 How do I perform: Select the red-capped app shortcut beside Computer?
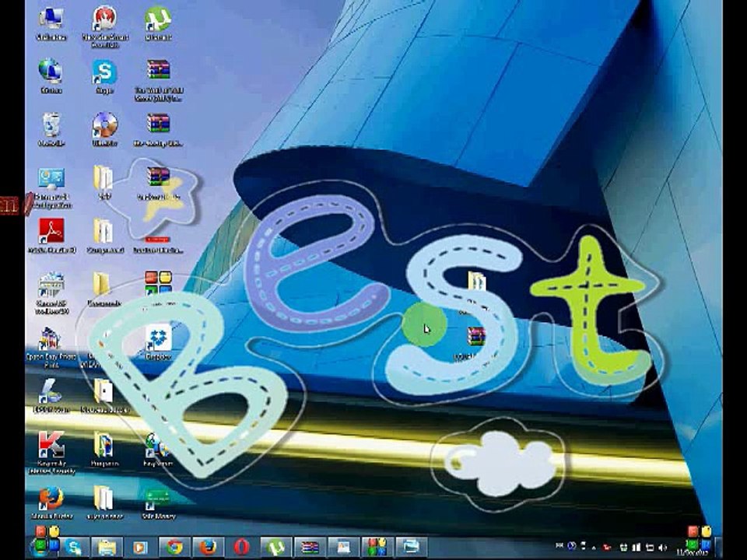click(104, 26)
